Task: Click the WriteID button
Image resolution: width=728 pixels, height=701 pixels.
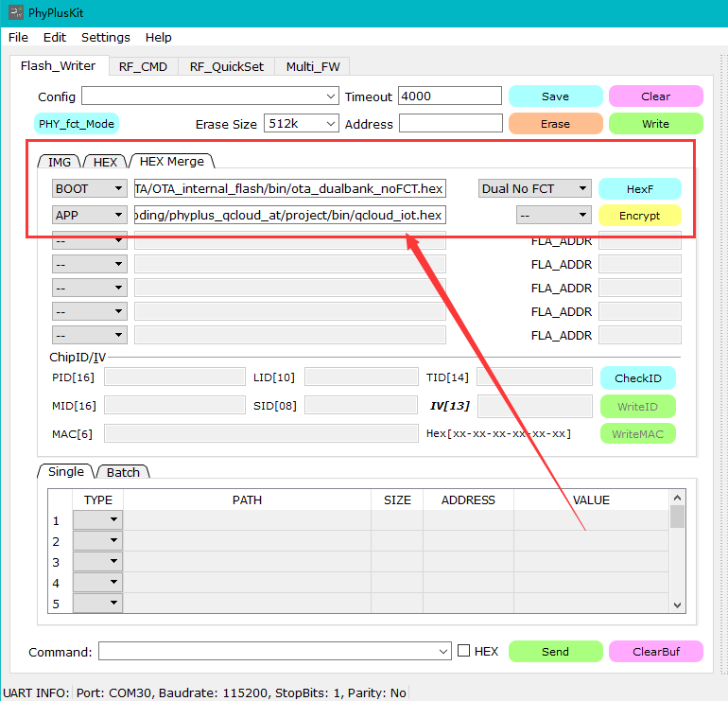Action: click(x=638, y=407)
